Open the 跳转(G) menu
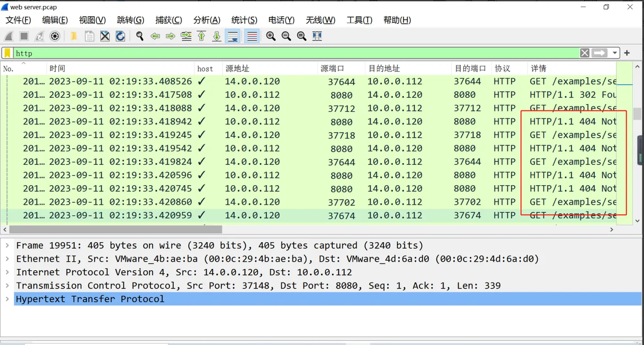The image size is (644, 345). (x=131, y=20)
